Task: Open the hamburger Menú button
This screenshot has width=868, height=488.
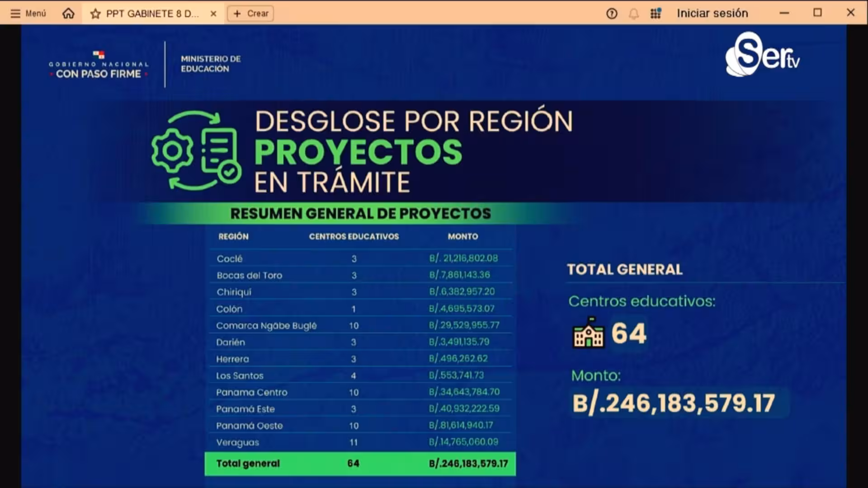Action: click(28, 14)
